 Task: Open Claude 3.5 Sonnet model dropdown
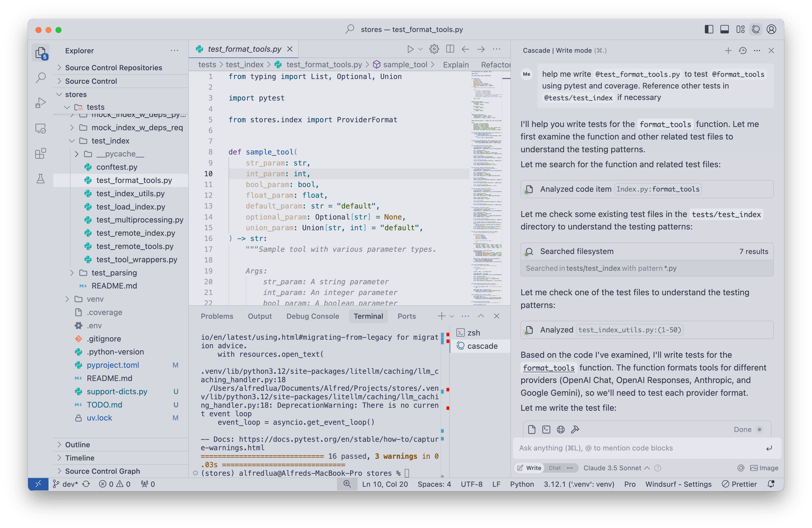[616, 468]
